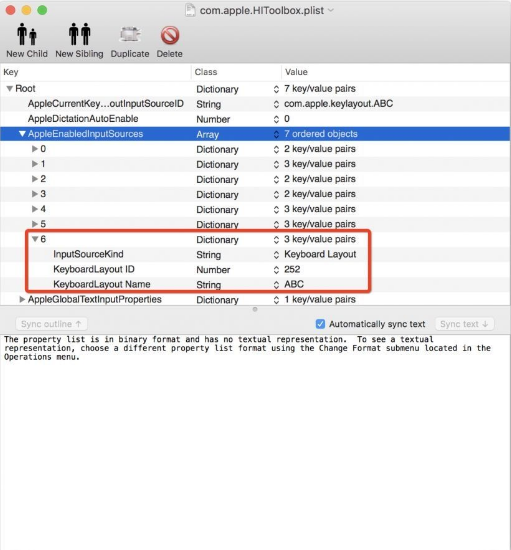511x550 pixels.
Task: Open the title bar filename dropdown chevron
Action: point(330,11)
